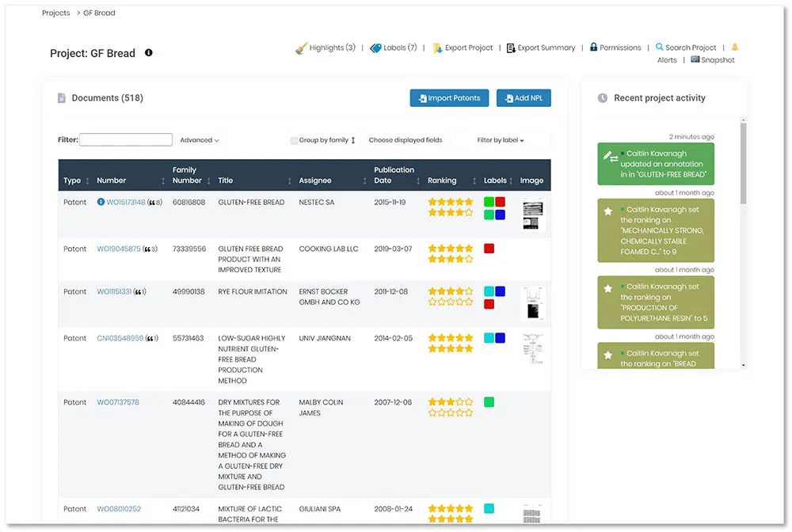792x532 pixels.
Task: Open the Filter by label dropdown
Action: click(x=501, y=140)
